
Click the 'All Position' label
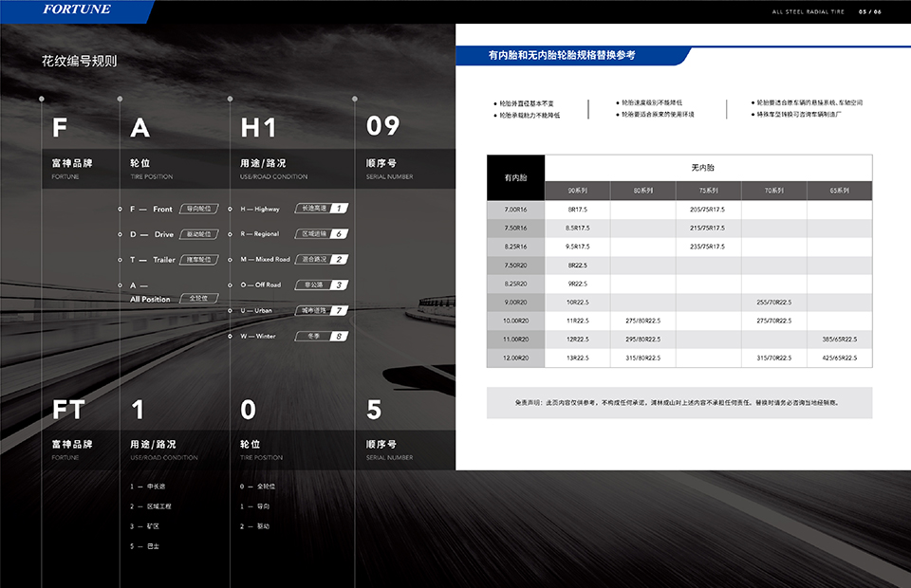[x=150, y=300]
